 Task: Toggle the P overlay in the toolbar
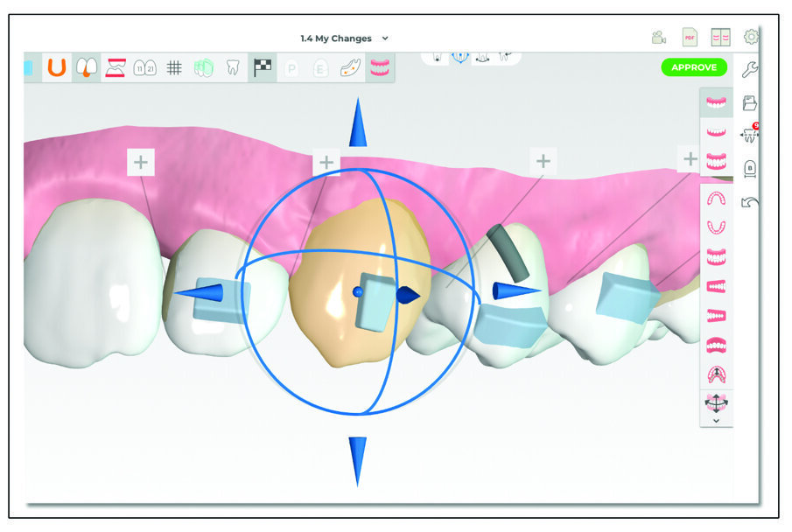(291, 66)
